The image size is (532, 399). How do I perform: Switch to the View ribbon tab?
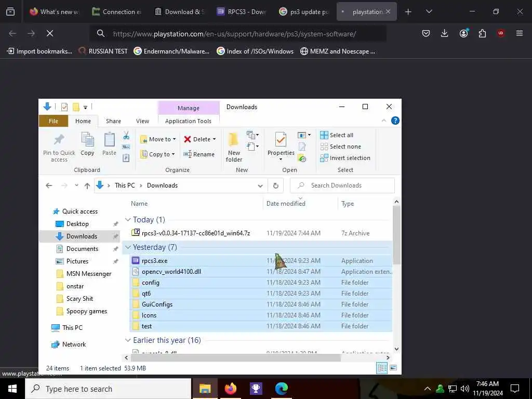click(142, 121)
